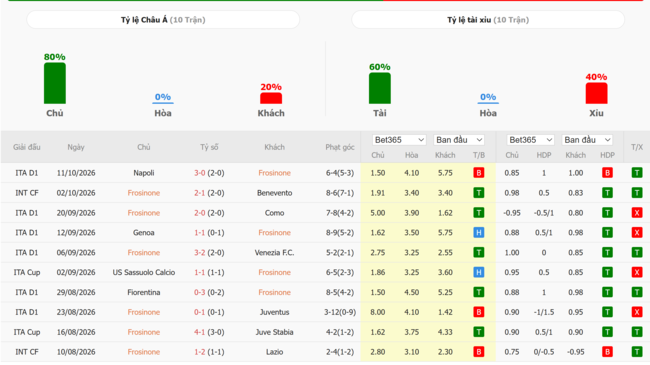Viewport: 650px width, 365px height.
Task: Click the US Sassuolo Calcio team name
Action: (x=143, y=273)
